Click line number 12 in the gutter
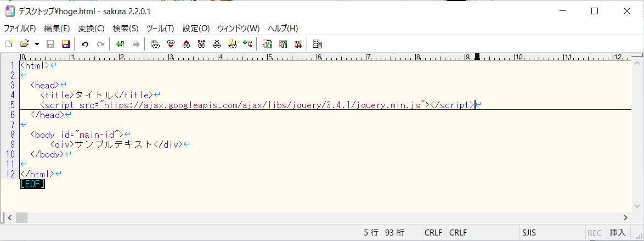Viewport: 644px width, 241px height. click(x=10, y=174)
